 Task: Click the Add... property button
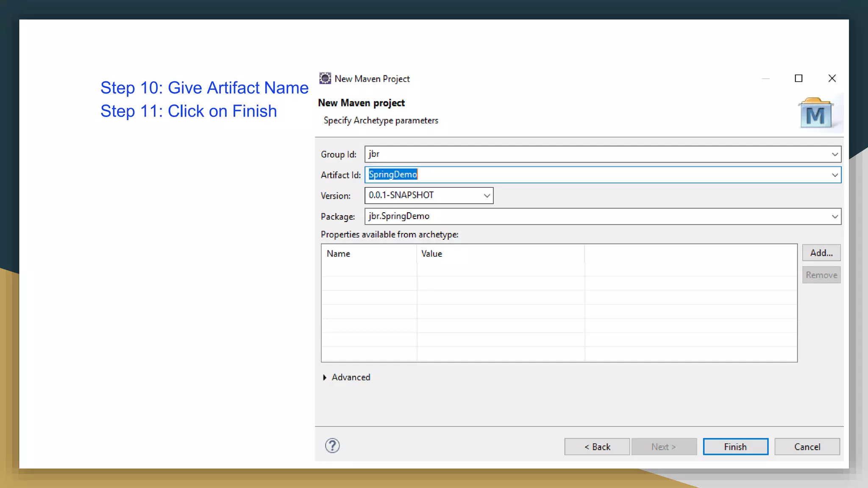pos(821,253)
